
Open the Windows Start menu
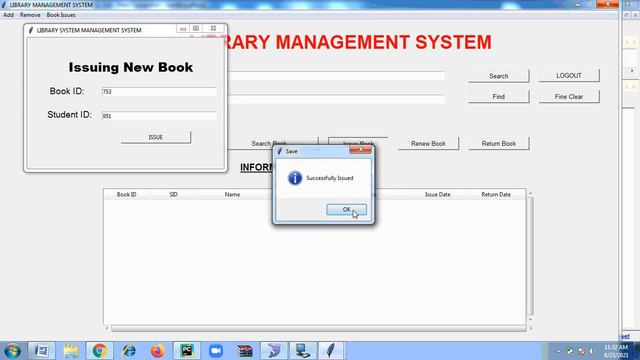pyautogui.click(x=12, y=351)
